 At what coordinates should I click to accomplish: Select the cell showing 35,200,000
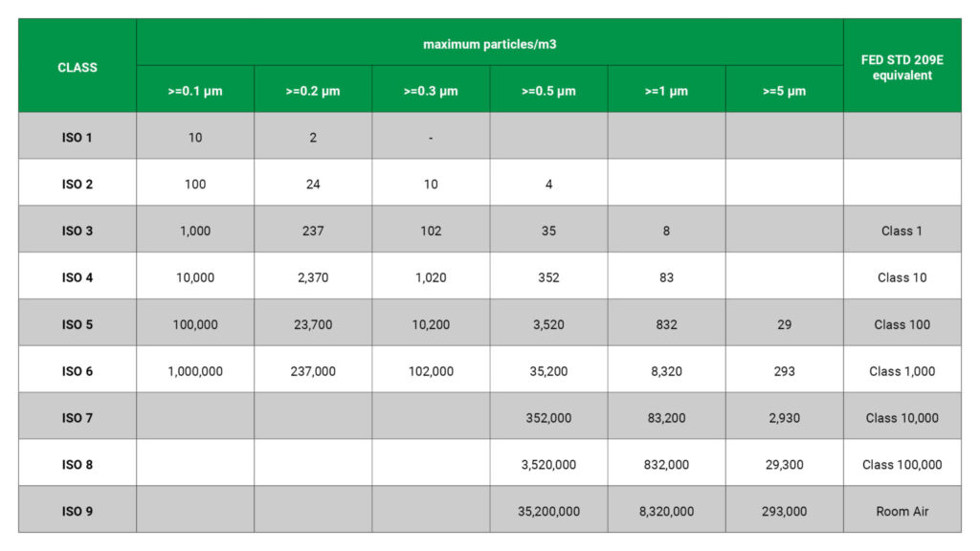(548, 510)
